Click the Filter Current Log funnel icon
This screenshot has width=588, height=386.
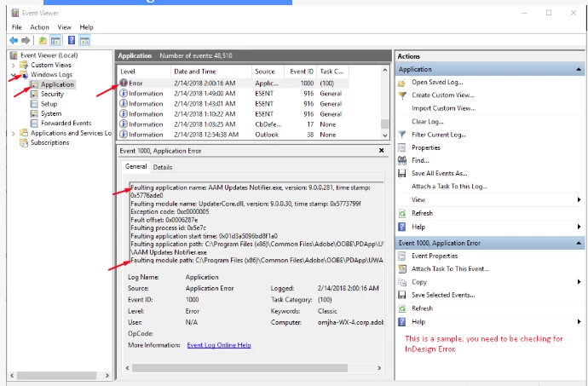[x=402, y=135]
